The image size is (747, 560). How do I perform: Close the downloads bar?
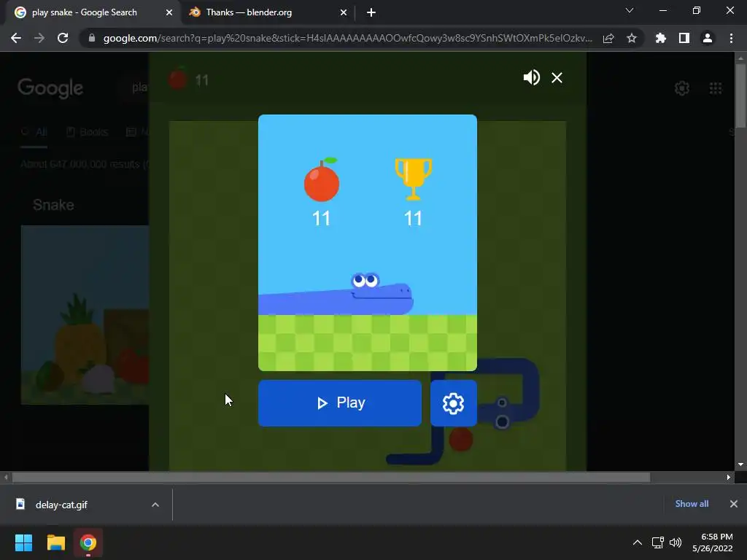point(733,504)
